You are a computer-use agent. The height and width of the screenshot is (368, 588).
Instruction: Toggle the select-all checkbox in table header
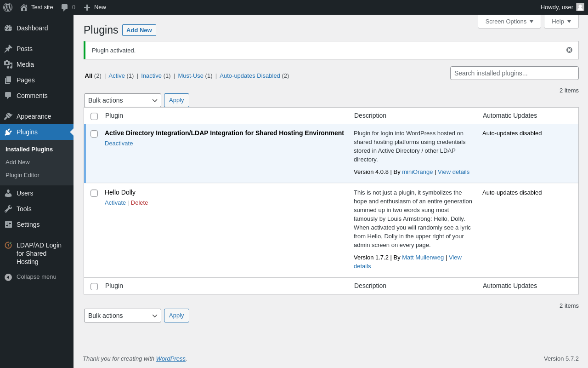pos(94,116)
